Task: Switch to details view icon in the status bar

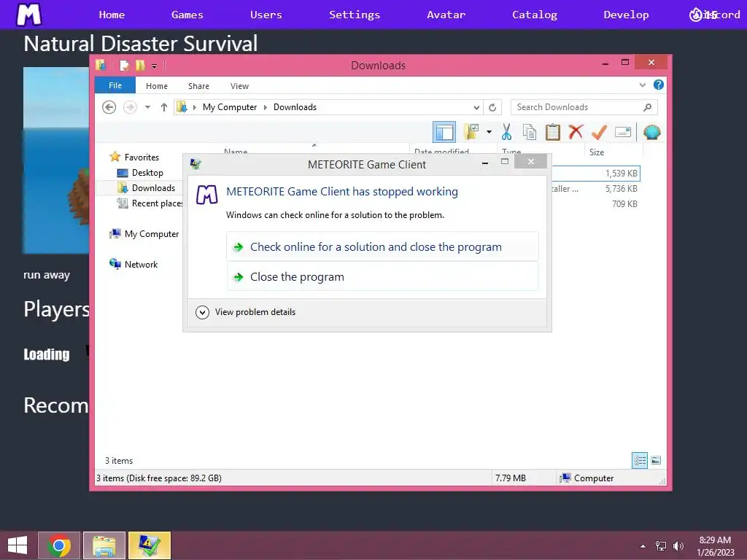Action: click(639, 461)
